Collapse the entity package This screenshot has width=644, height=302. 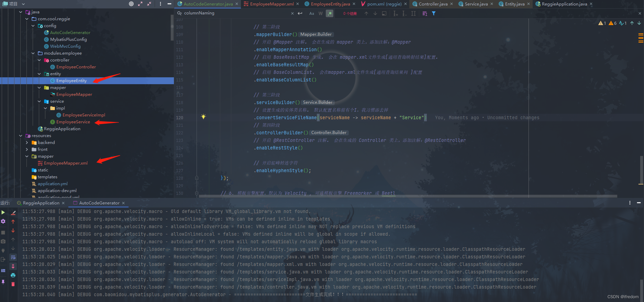39,74
